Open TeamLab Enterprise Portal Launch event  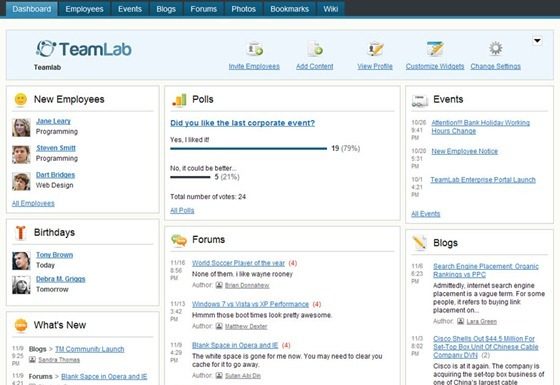[x=483, y=180]
